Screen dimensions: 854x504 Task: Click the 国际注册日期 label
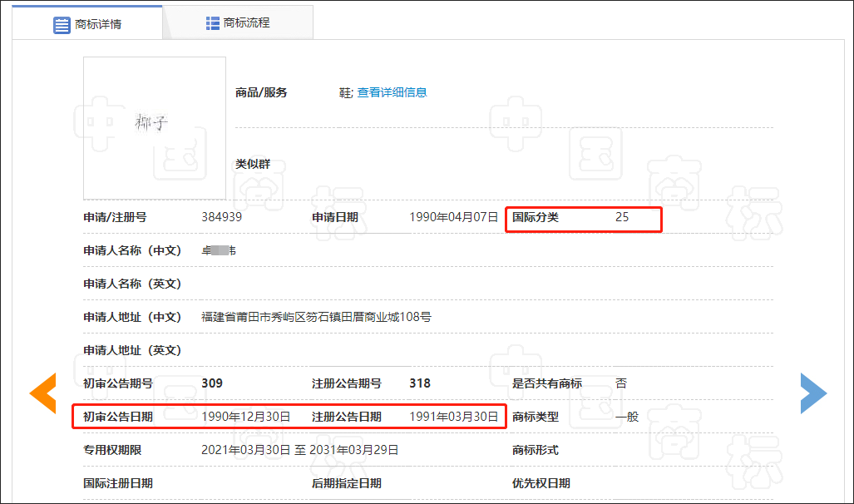[x=117, y=483]
